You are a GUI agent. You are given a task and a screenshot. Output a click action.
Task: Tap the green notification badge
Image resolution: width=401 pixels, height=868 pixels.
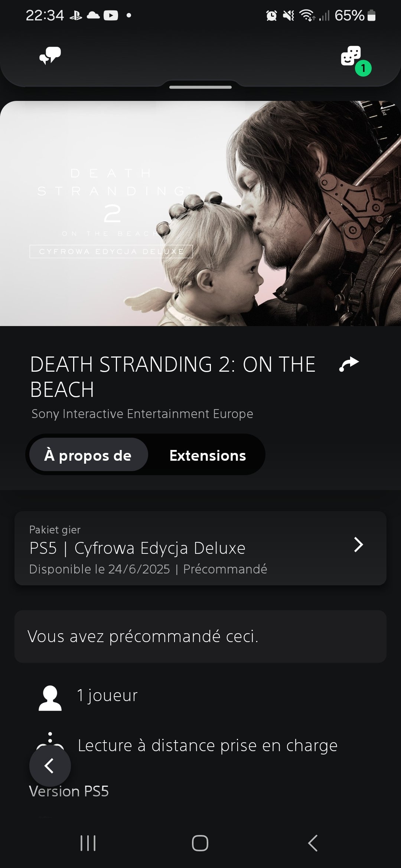click(x=363, y=68)
